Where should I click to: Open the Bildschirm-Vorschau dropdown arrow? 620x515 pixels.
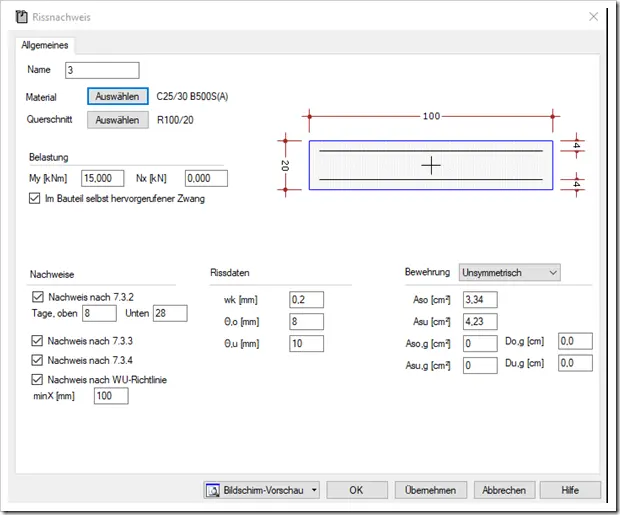pos(314,490)
